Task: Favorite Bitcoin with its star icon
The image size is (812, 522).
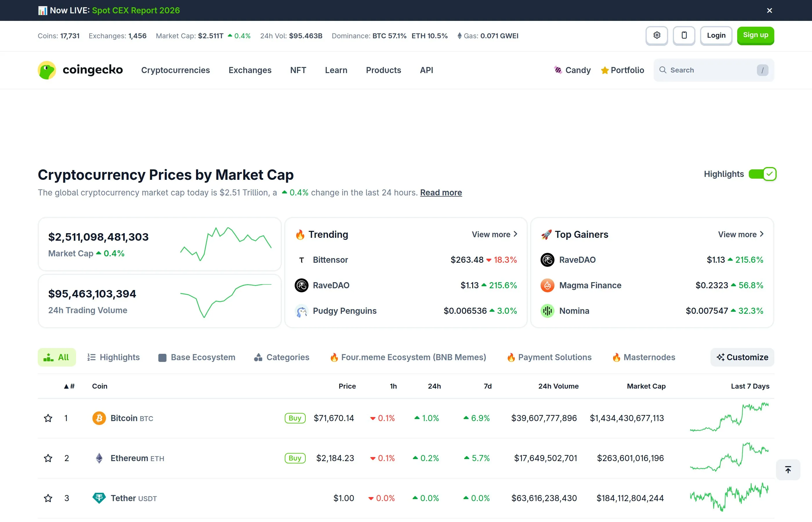Action: pos(48,418)
